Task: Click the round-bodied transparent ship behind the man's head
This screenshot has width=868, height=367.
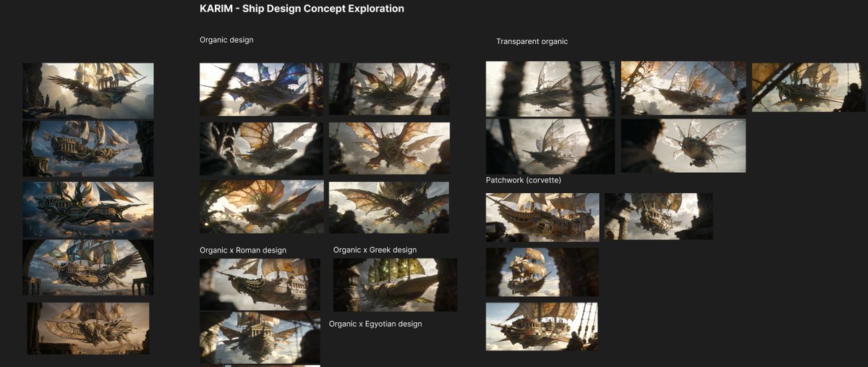Action: pyautogui.click(x=683, y=145)
